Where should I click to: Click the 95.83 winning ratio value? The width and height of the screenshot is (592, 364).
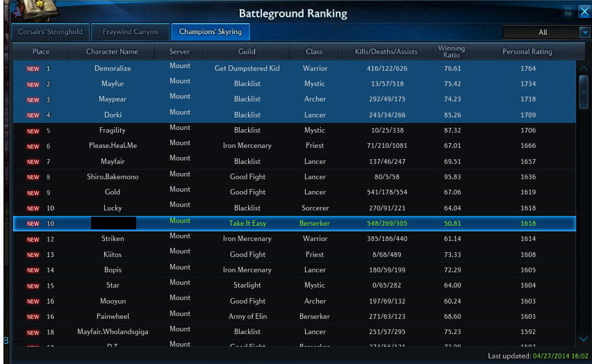tap(452, 177)
